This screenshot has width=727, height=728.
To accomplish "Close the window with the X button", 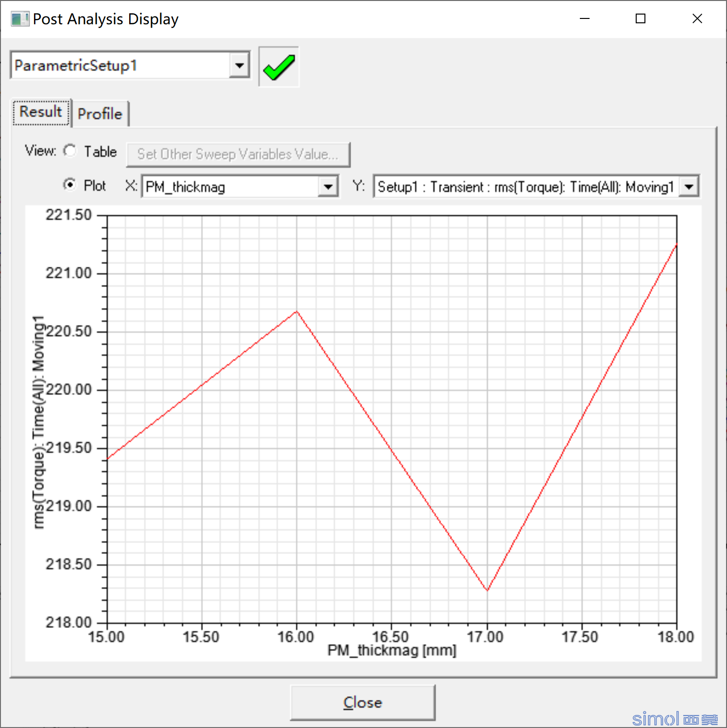I will pos(697,19).
